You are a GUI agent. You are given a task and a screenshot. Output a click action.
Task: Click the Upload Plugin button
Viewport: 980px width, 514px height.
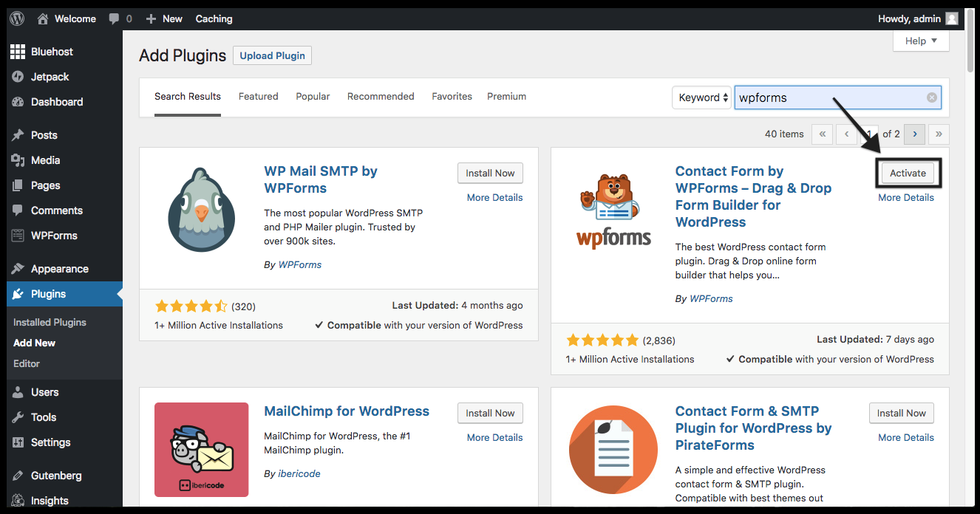pyautogui.click(x=273, y=55)
